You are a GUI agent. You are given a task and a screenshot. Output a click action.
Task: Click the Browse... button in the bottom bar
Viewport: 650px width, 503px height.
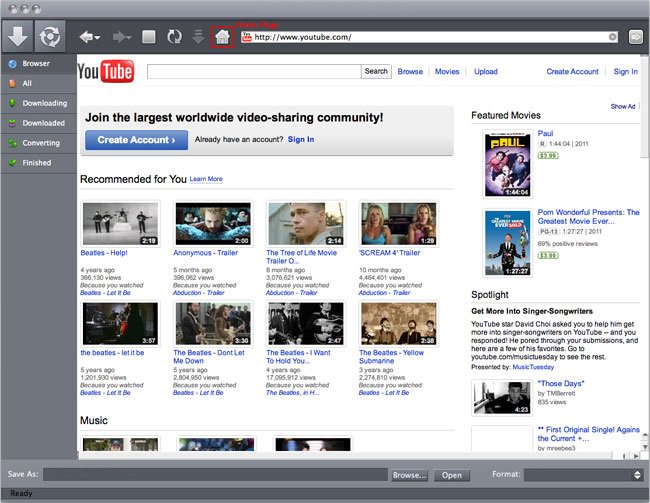pyautogui.click(x=409, y=475)
